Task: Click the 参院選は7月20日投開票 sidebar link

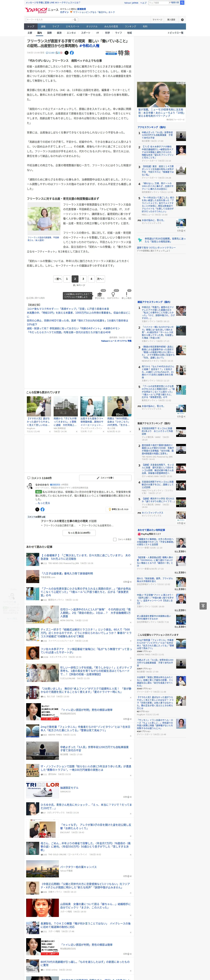Action: tap(165, 240)
